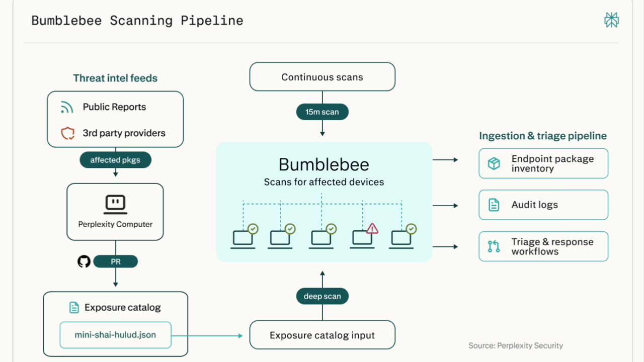Click the 'Perplexity Computer' caption
Image resolution: width=644 pixels, height=362 pixels.
(x=115, y=224)
